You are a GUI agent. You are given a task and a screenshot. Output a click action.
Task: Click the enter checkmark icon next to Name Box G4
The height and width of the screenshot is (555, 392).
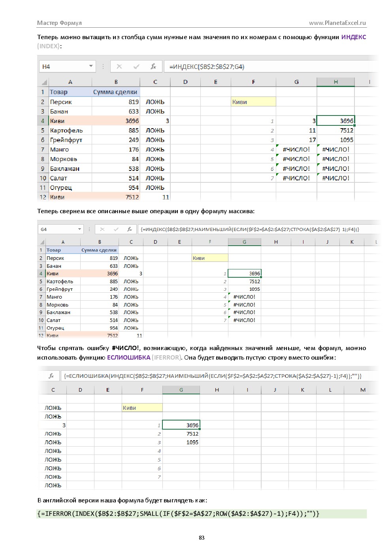(116, 229)
